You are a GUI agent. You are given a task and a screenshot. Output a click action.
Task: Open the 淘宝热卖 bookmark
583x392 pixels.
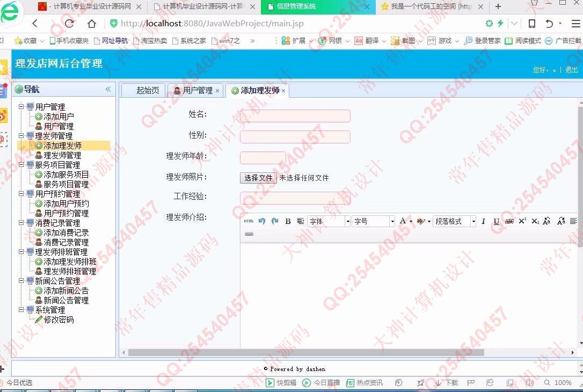pyautogui.click(x=150, y=40)
